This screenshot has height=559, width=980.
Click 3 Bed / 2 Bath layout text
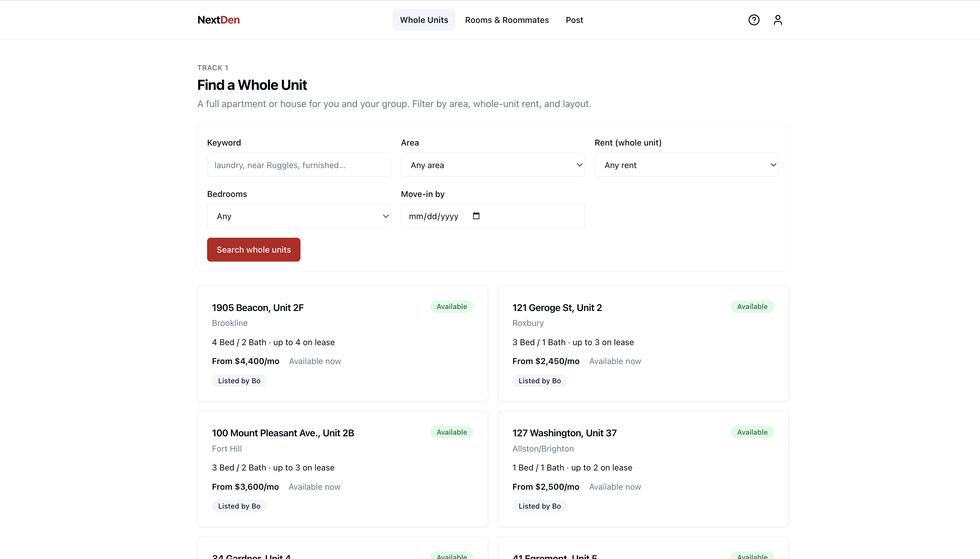pos(239,467)
